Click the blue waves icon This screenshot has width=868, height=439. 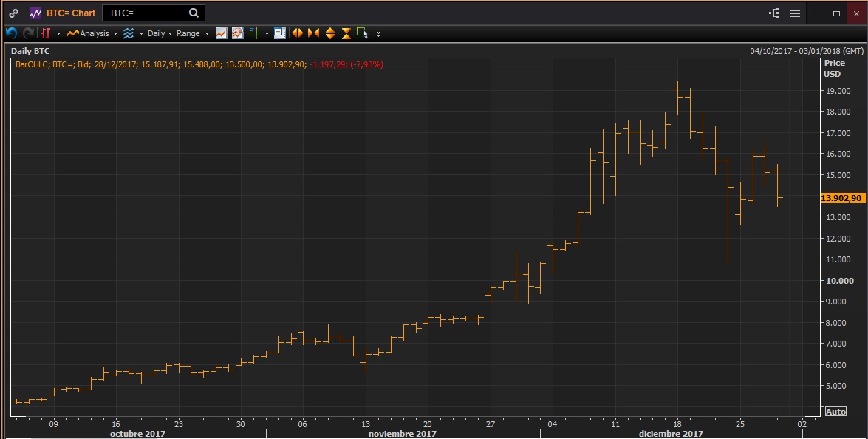pos(129,33)
